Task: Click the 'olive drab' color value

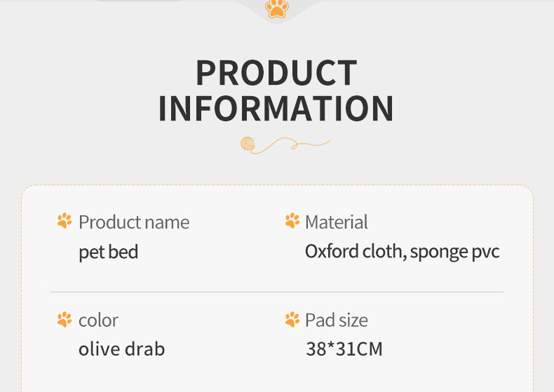Action: tap(121, 349)
